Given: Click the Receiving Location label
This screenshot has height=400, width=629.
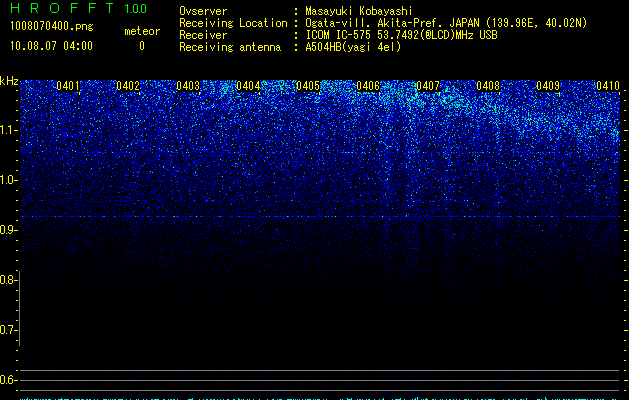Looking at the screenshot, I should [233, 23].
